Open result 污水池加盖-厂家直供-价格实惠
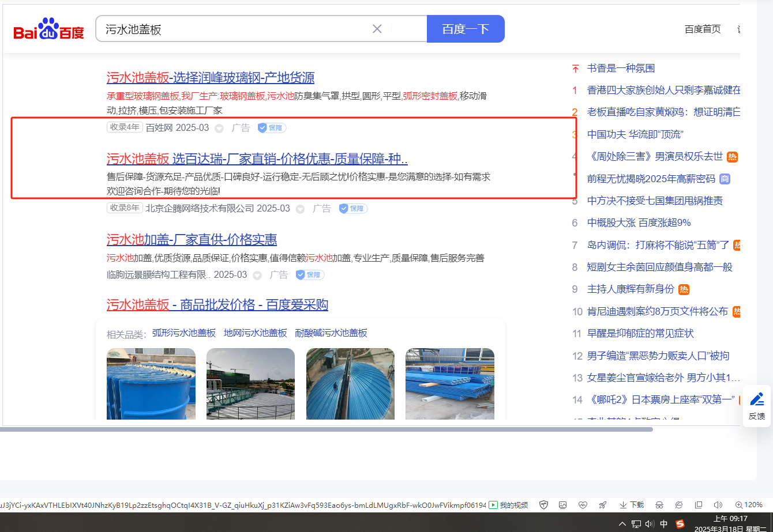 coord(192,239)
